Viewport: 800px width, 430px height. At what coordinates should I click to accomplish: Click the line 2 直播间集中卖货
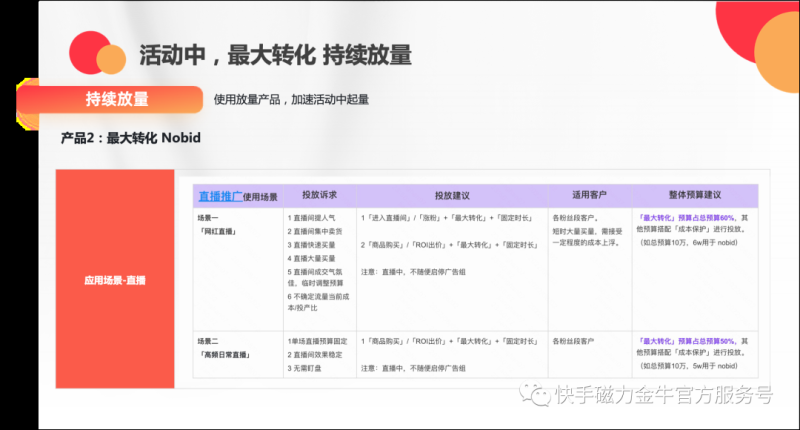click(x=315, y=231)
